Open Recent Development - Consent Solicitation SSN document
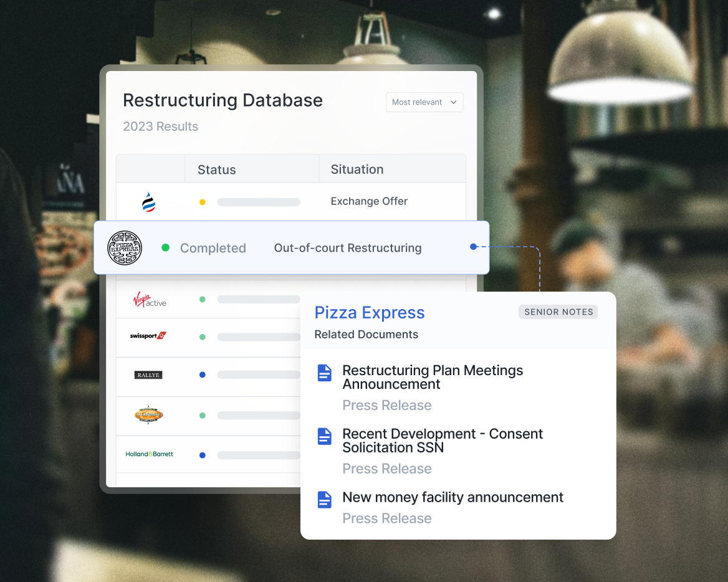Screen dimensions: 728x582 pyautogui.click(x=443, y=441)
